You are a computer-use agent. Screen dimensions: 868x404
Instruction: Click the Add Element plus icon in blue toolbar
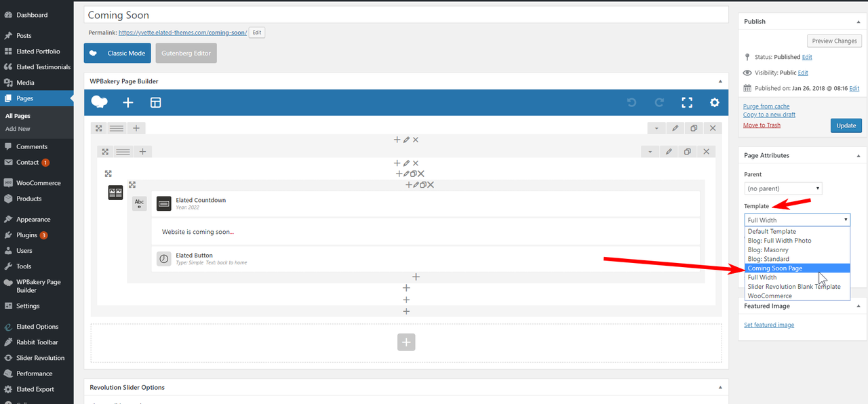[x=128, y=102]
